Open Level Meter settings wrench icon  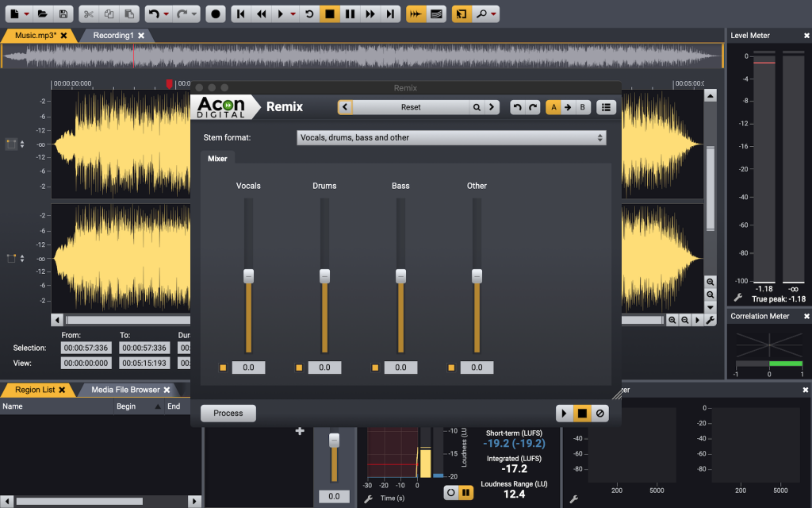click(x=737, y=298)
